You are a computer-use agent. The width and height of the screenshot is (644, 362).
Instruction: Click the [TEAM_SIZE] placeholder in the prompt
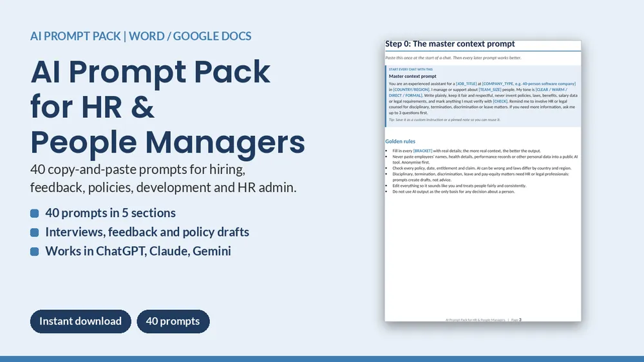click(489, 90)
